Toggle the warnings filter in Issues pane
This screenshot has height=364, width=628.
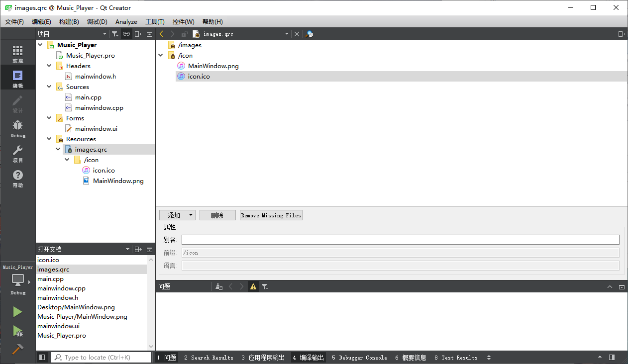(x=253, y=286)
